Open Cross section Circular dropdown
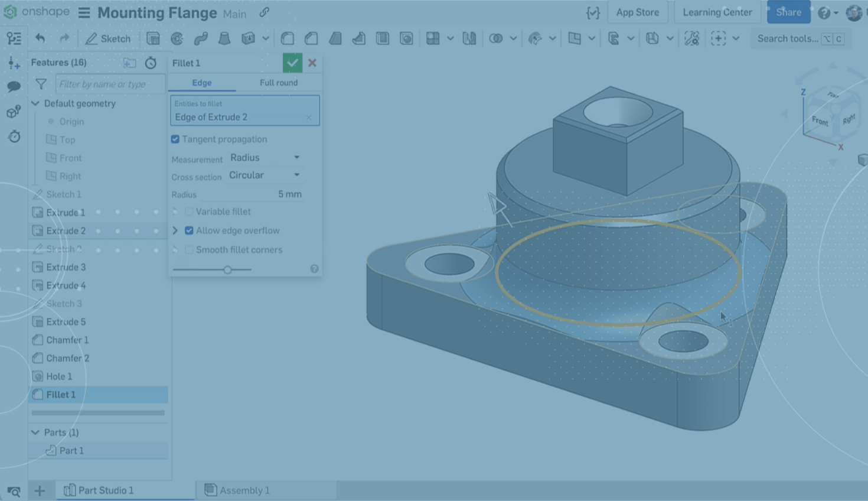Image resolution: width=868 pixels, height=501 pixels. coord(265,175)
